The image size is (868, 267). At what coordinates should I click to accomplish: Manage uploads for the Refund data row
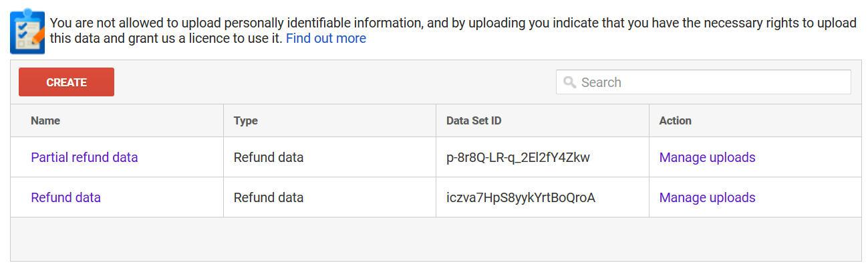[x=707, y=197]
